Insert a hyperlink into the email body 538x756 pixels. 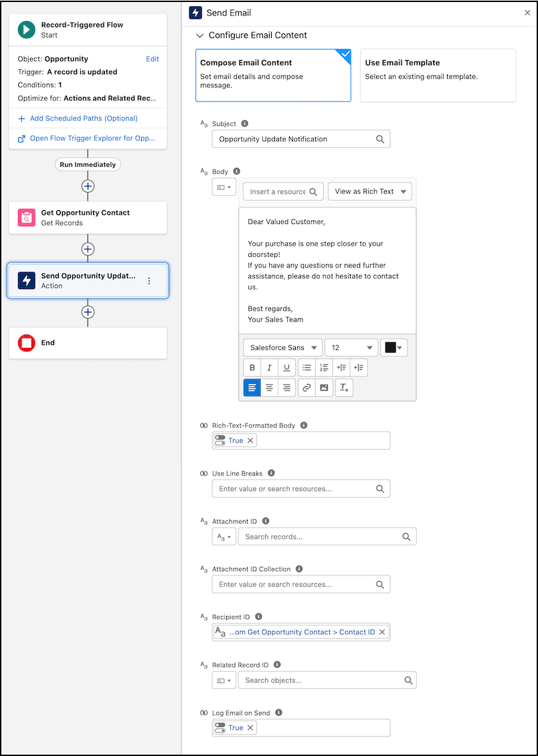tap(306, 387)
